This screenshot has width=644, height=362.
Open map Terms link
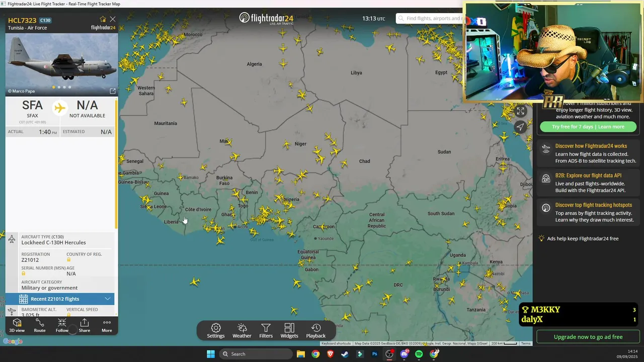[x=526, y=343]
